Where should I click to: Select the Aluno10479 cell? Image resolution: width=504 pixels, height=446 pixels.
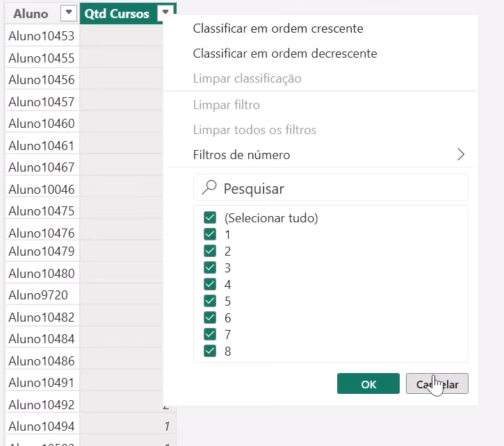[x=42, y=251]
